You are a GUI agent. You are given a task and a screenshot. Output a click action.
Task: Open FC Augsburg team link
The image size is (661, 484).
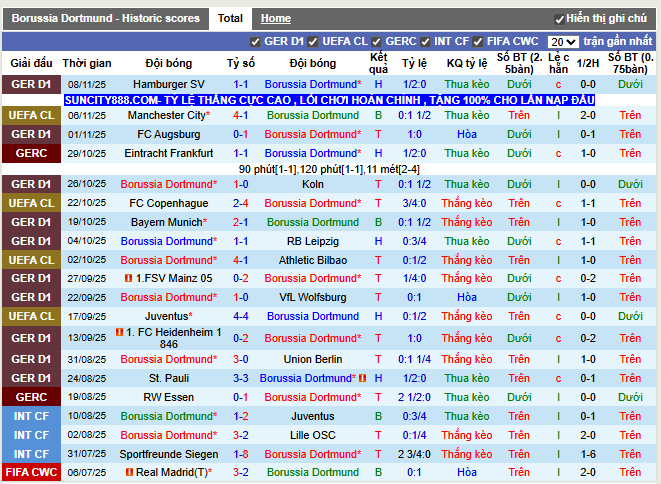tap(169, 134)
